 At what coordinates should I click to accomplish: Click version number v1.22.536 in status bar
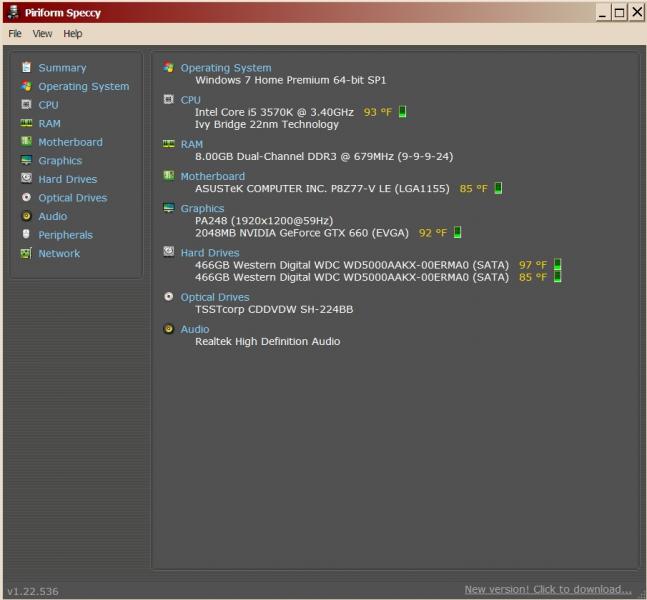(x=33, y=591)
